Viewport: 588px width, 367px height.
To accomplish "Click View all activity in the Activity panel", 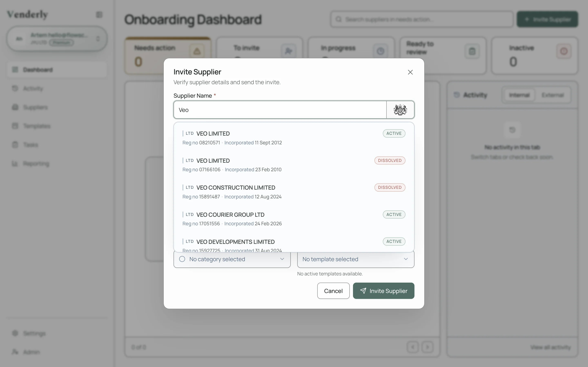I will click(550, 347).
